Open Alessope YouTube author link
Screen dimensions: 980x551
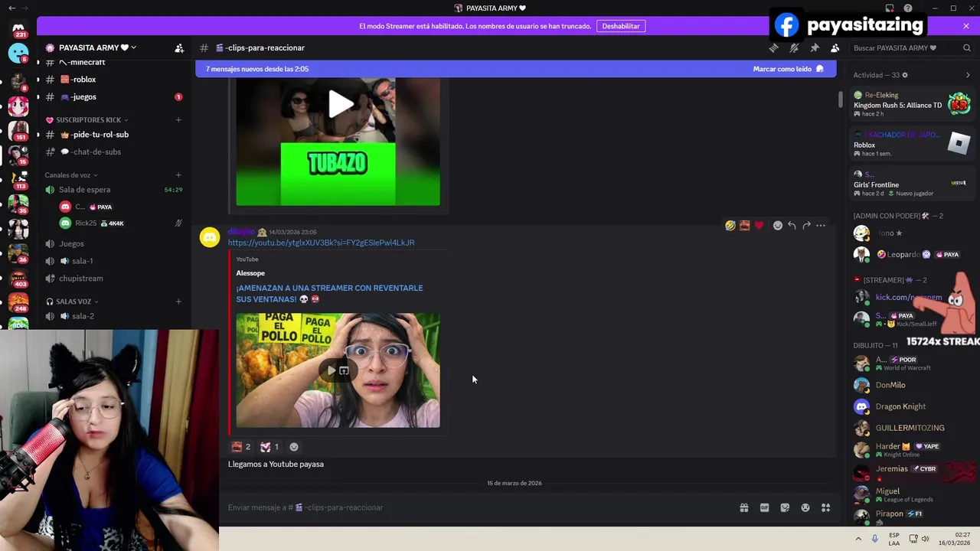250,273
